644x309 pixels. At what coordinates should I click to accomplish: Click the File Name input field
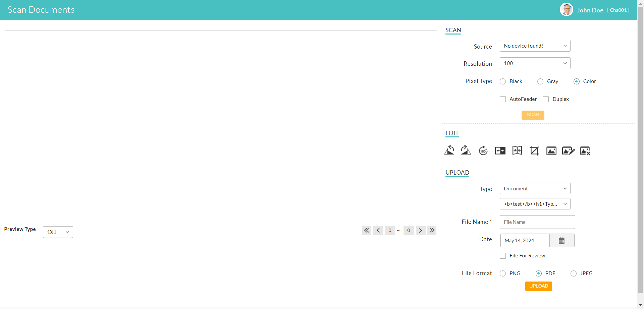point(537,222)
